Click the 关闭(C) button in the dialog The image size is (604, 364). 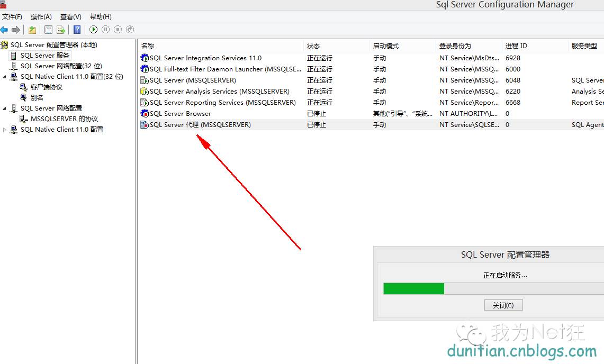[x=503, y=305]
